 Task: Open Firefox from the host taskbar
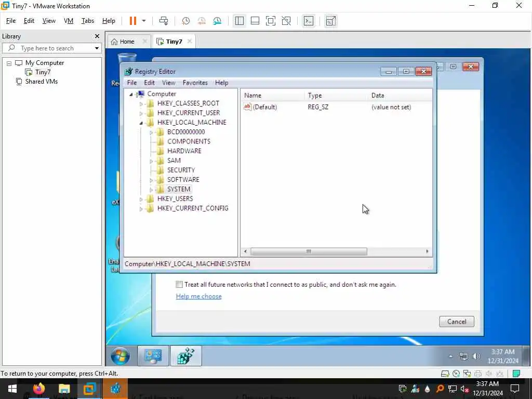tap(38, 389)
